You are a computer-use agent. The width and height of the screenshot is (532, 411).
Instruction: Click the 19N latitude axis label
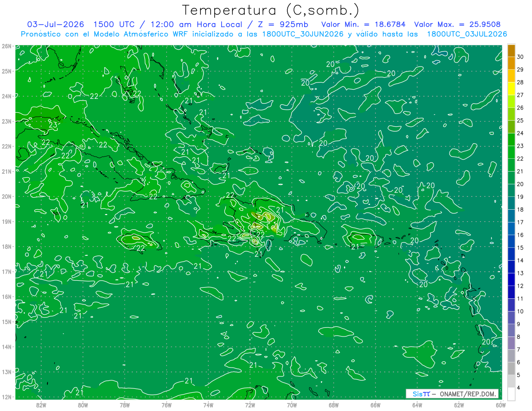[6, 221]
